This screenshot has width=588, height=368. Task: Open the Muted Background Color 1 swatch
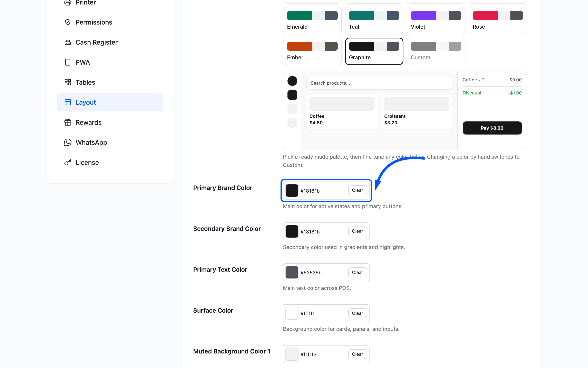click(x=292, y=354)
